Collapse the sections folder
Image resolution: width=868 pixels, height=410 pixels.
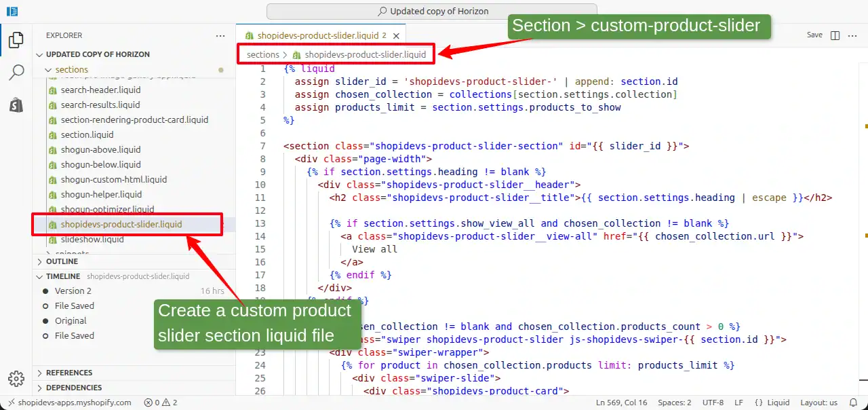[x=72, y=69]
